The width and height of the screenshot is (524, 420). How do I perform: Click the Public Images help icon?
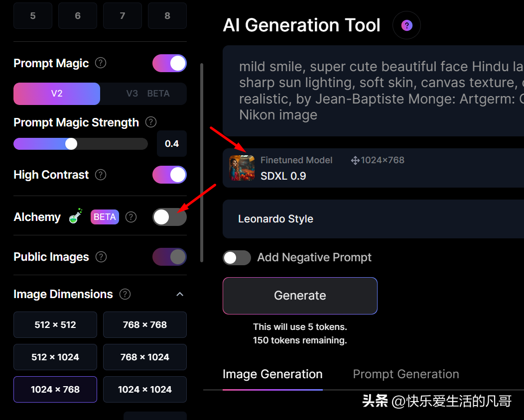[x=101, y=257]
